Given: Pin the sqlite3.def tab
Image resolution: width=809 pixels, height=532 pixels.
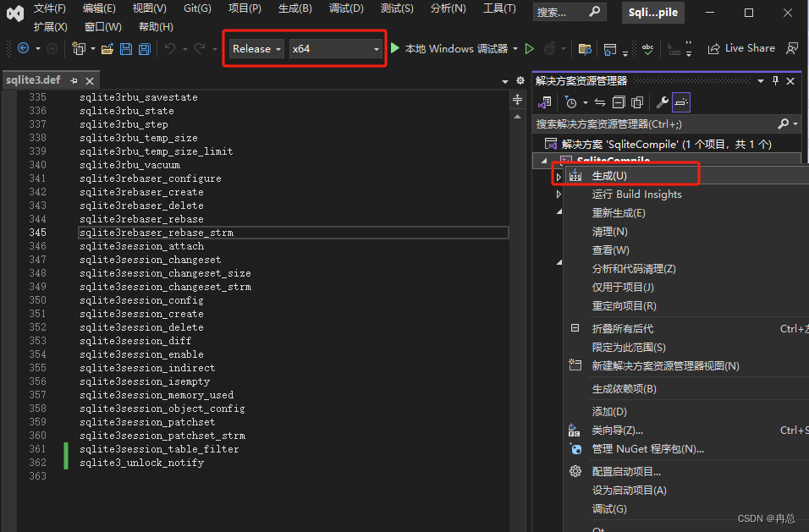Looking at the screenshot, I should pyautogui.click(x=74, y=81).
